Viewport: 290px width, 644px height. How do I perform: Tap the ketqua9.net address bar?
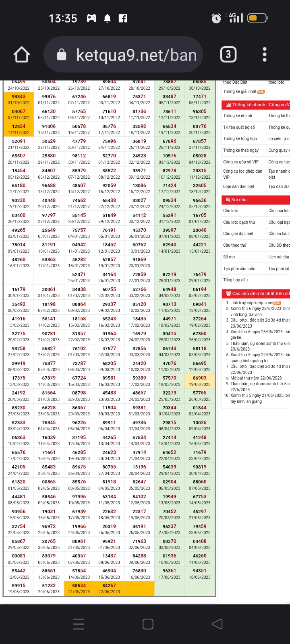click(136, 55)
